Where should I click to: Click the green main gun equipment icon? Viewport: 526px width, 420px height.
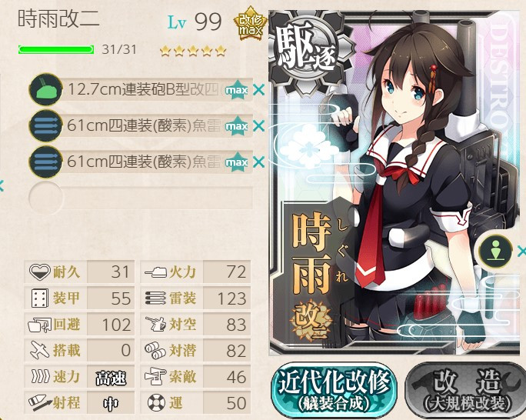click(x=45, y=89)
